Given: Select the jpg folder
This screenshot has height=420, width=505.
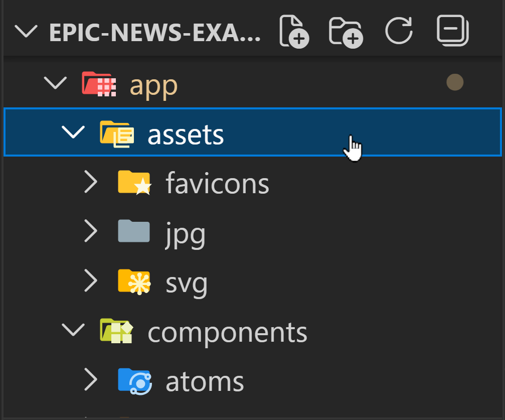Looking at the screenshot, I should pos(186,232).
